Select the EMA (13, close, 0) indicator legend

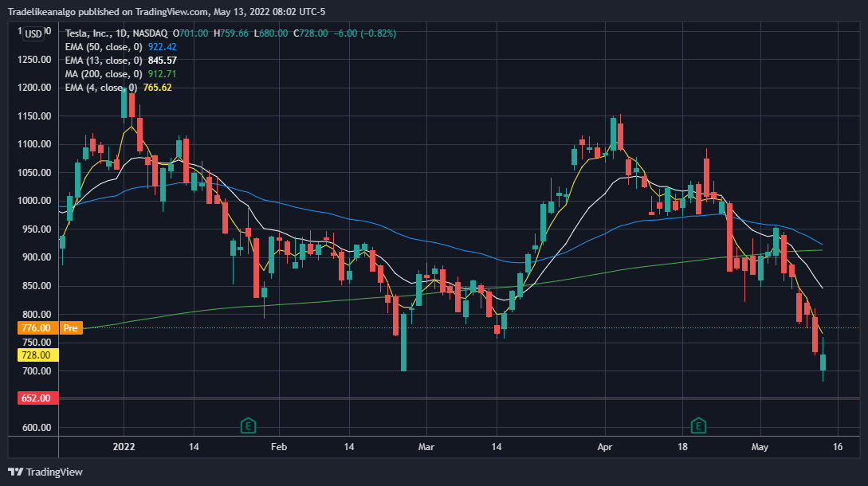tap(104, 61)
